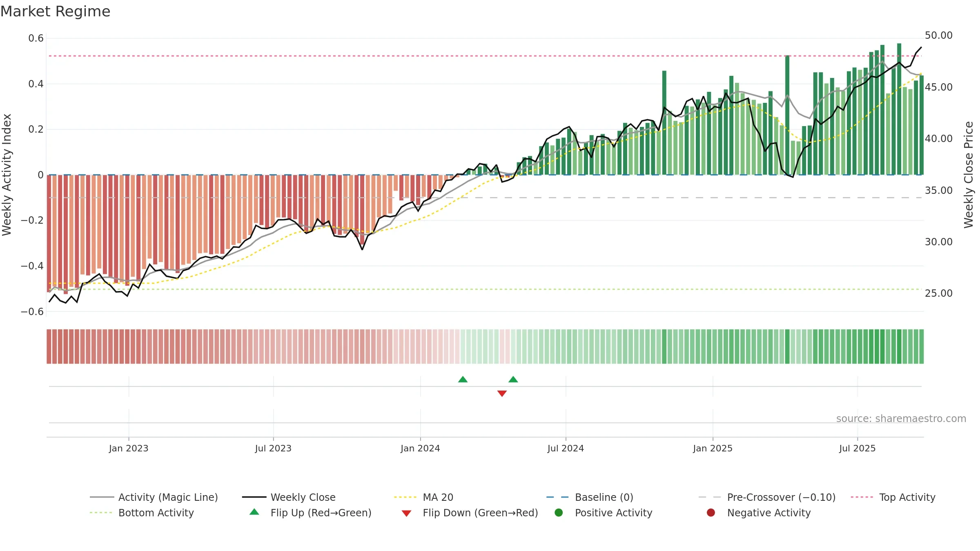Click the Jan 2024 axis label
Viewport: 980px width, 551px height.
click(420, 448)
